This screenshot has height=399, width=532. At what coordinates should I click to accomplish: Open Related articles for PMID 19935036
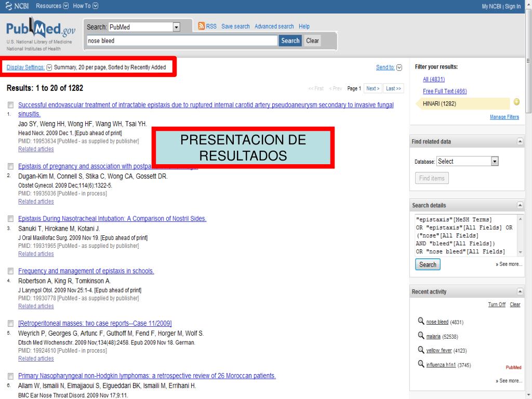pyautogui.click(x=36, y=202)
